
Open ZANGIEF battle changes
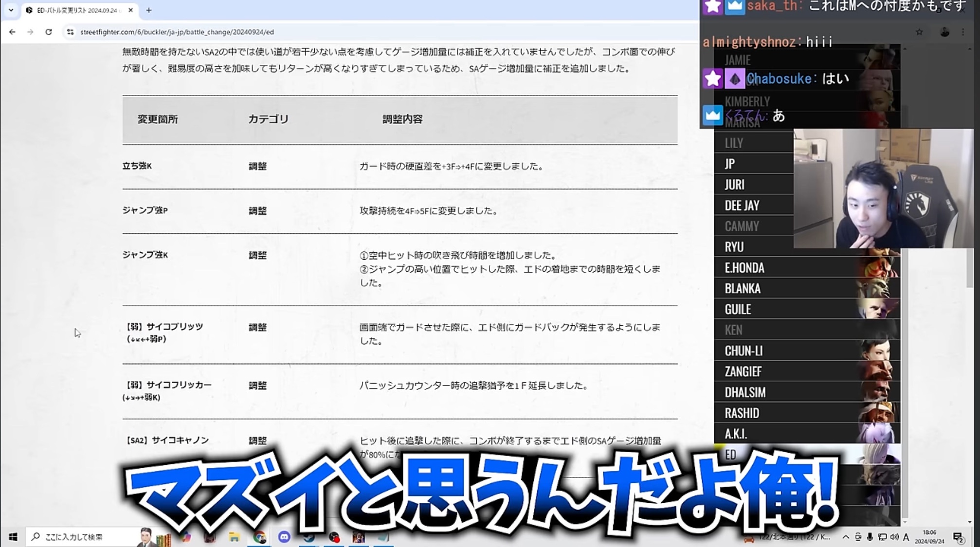click(807, 371)
